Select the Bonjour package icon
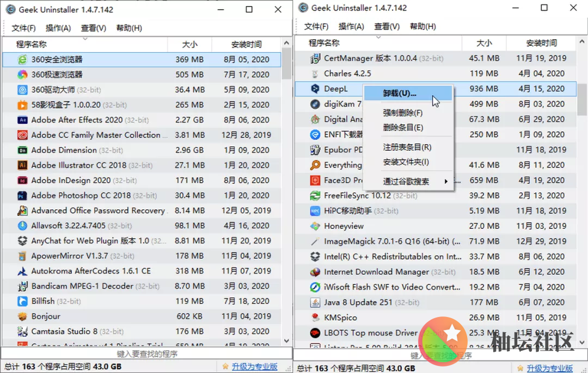Viewport: 588px width, 373px height. coord(22,316)
